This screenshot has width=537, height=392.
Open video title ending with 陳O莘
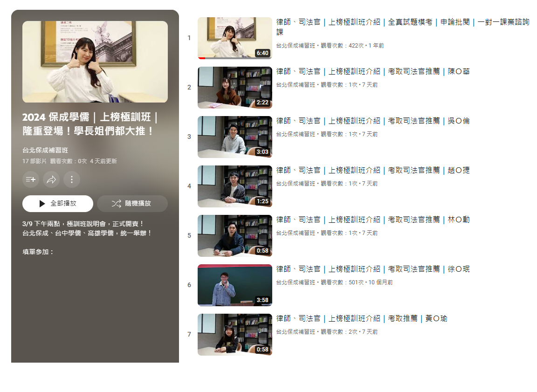(373, 72)
